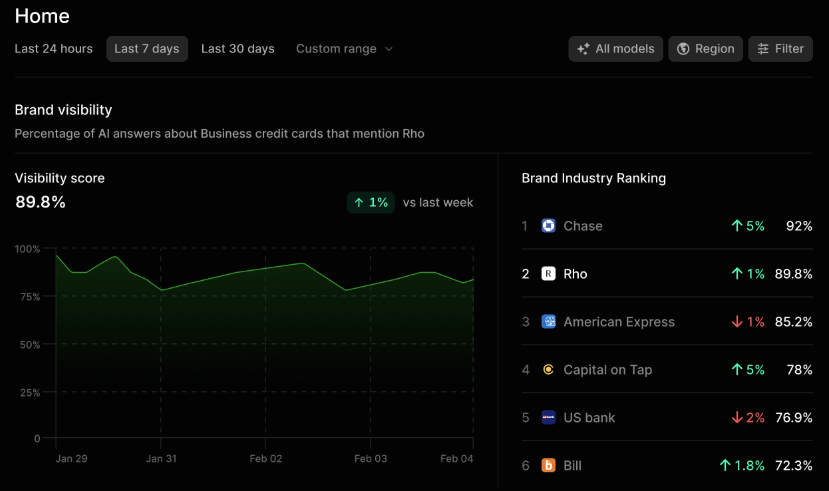Image resolution: width=829 pixels, height=491 pixels.
Task: Click the 75% y-axis label
Action: [x=30, y=297]
